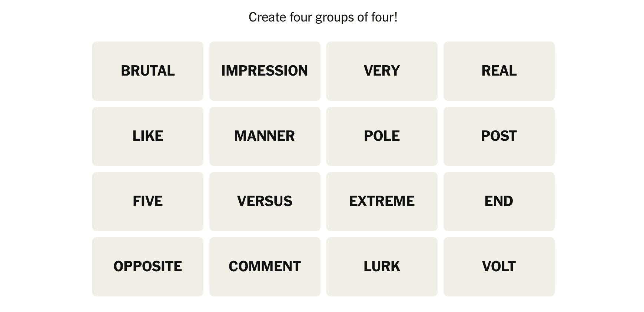Click the word EXTREME inside its tile
Viewport: 644px width, 312px height.
click(382, 201)
